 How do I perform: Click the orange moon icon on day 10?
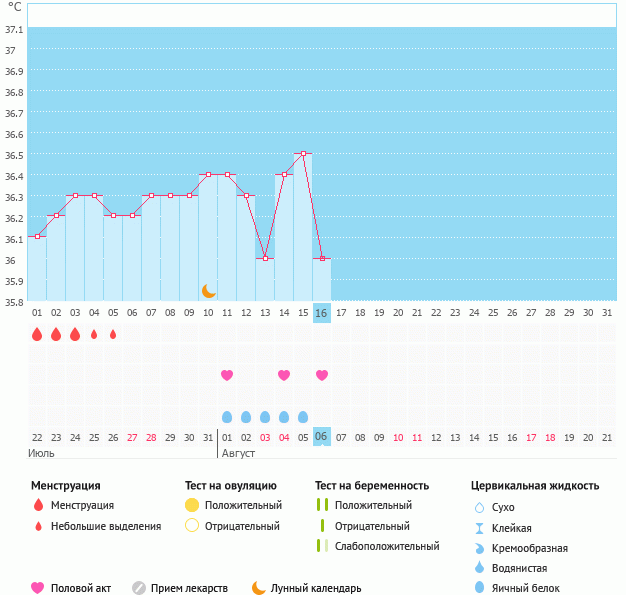(x=208, y=290)
